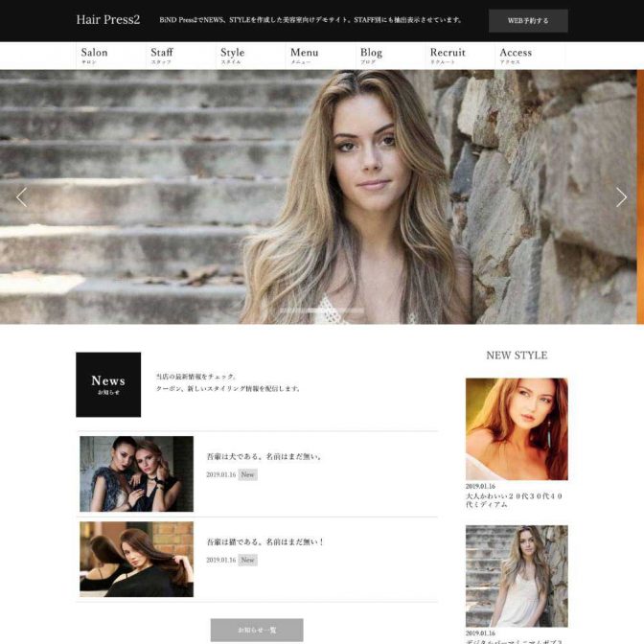Open thumbnail of two women news post

click(x=136, y=473)
